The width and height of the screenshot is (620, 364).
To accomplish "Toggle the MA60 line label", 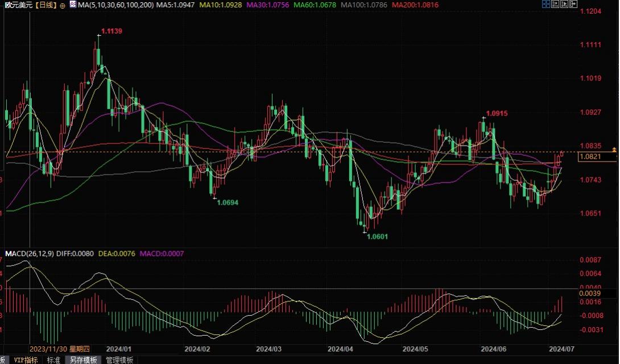I will click(315, 5).
